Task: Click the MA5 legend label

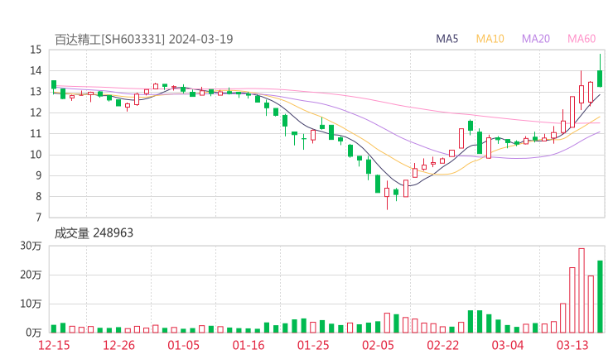Action: coord(446,39)
